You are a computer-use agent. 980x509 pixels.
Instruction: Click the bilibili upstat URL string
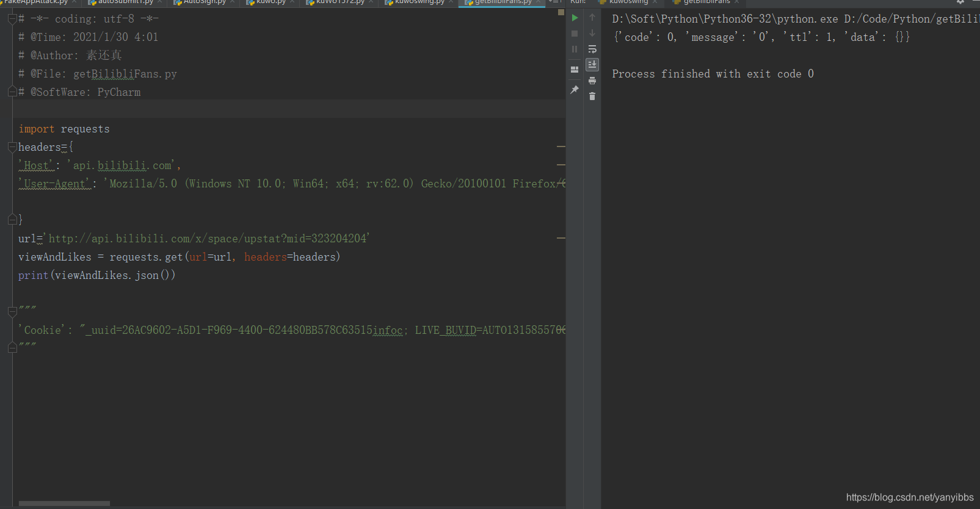coord(206,239)
